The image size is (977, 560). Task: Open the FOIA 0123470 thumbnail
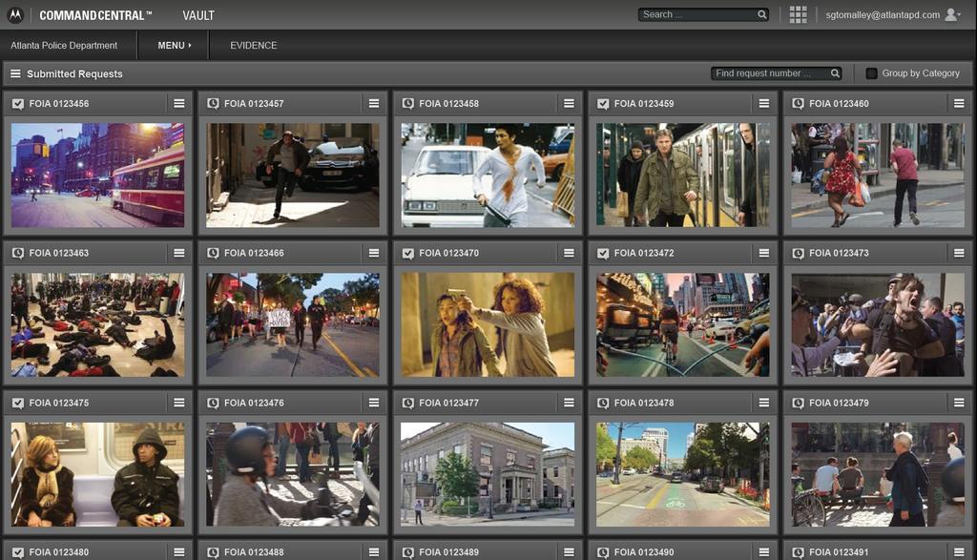click(x=488, y=324)
